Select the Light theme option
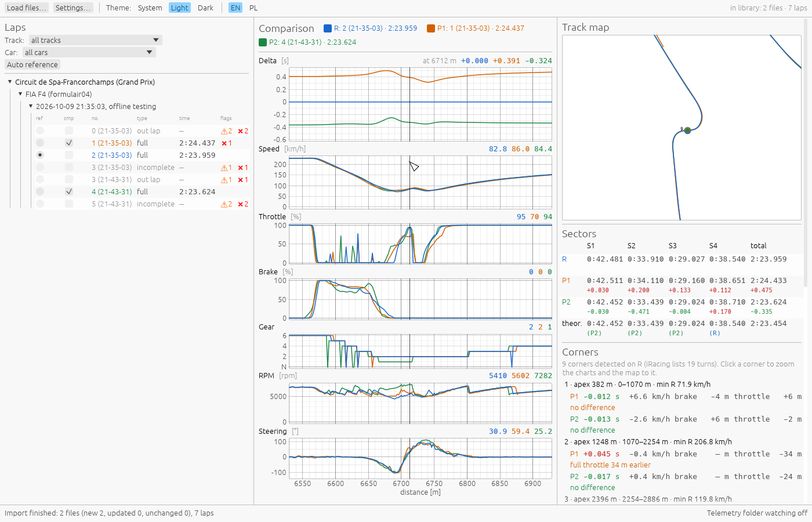Screen dimensions: 812x522 tap(179, 8)
